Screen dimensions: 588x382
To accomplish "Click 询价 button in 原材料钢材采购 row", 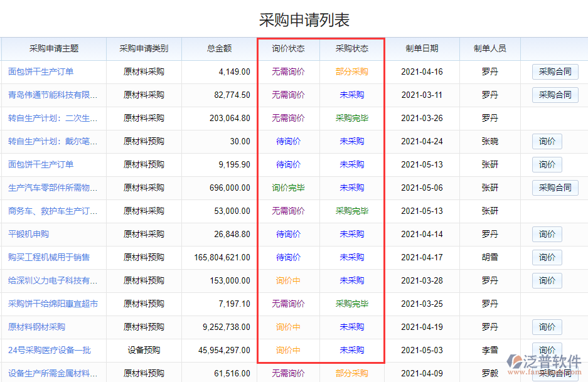I will [547, 327].
